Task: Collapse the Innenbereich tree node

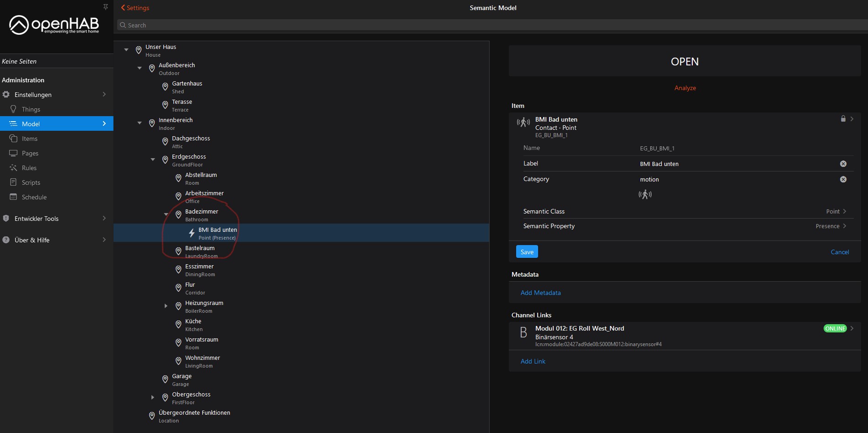Action: tap(140, 123)
